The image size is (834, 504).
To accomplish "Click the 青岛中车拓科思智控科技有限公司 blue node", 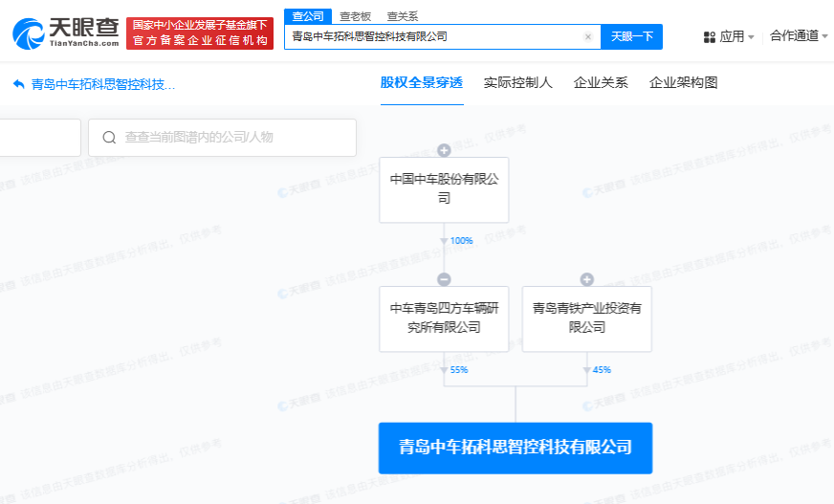I will [515, 448].
